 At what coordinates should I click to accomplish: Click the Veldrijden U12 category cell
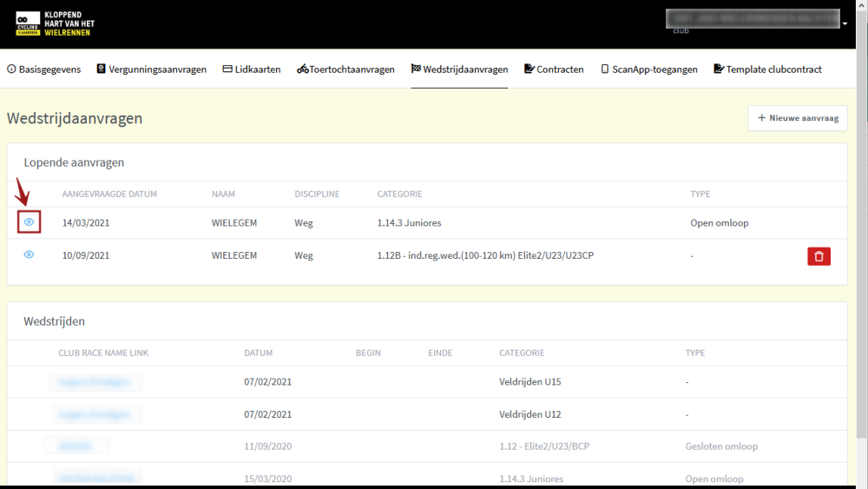[x=529, y=414]
